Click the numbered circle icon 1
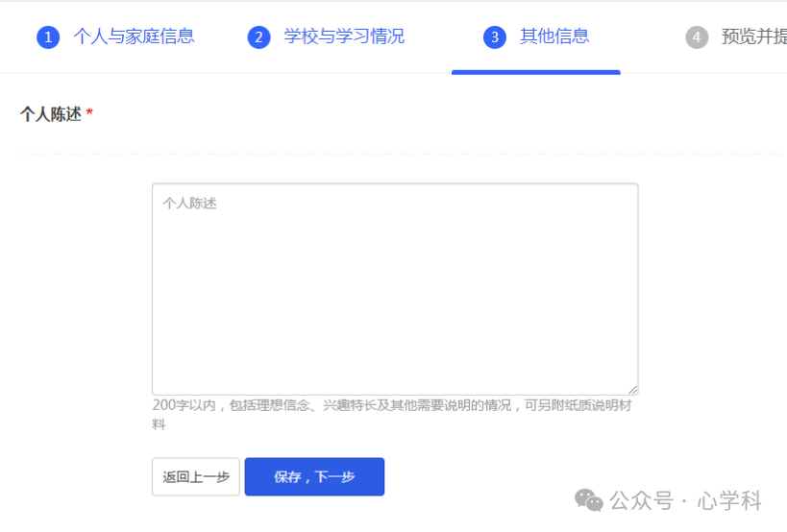This screenshot has height=532, width=787. 48,37
